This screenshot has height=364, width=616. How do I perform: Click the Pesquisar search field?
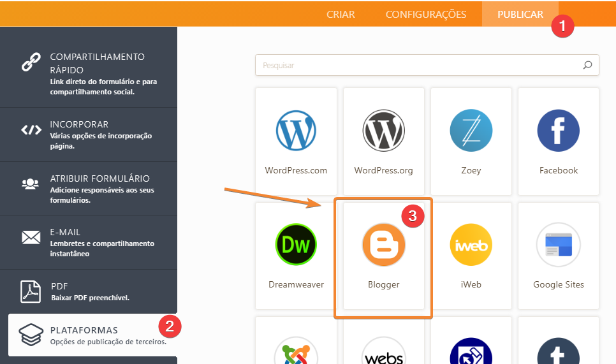418,65
